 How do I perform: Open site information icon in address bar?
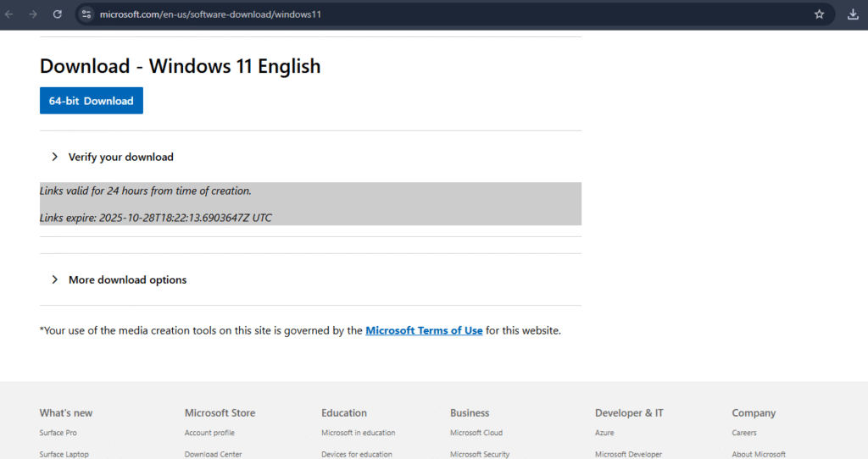tap(86, 14)
